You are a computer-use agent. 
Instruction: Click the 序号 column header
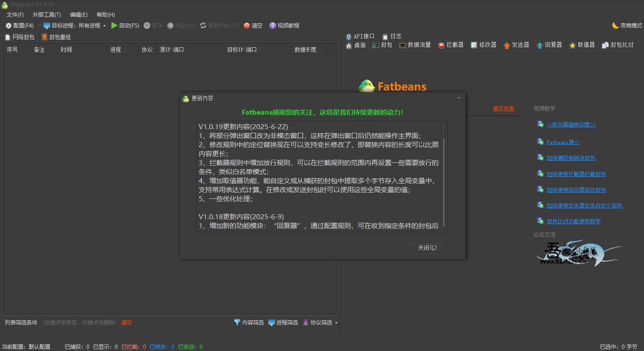tap(17, 49)
